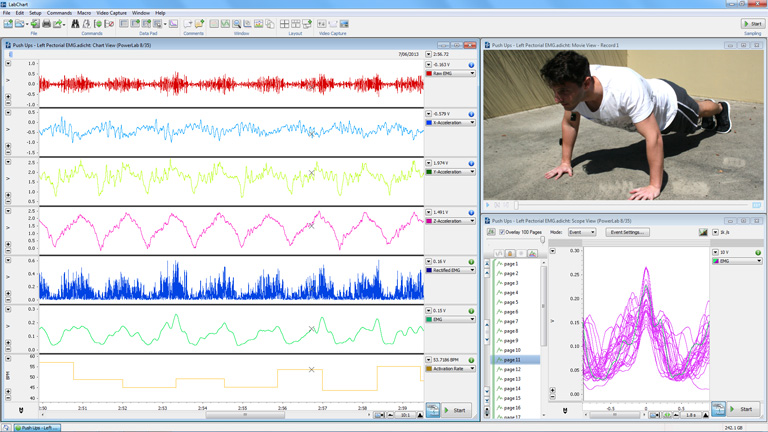Screen dimensions: 768x432
Task: Click the movie view play button
Action: (x=489, y=205)
